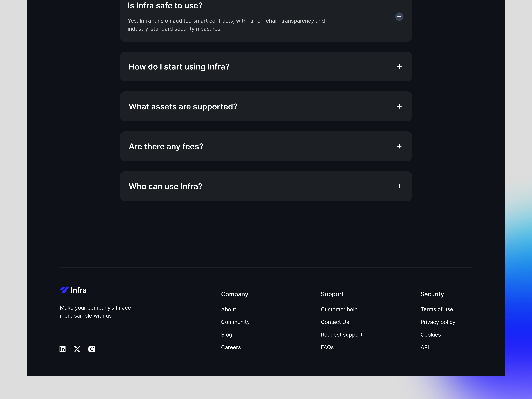The width and height of the screenshot is (532, 399).
Task: Expand 'Are there any fees?' plus icon
Action: pyautogui.click(x=399, y=146)
